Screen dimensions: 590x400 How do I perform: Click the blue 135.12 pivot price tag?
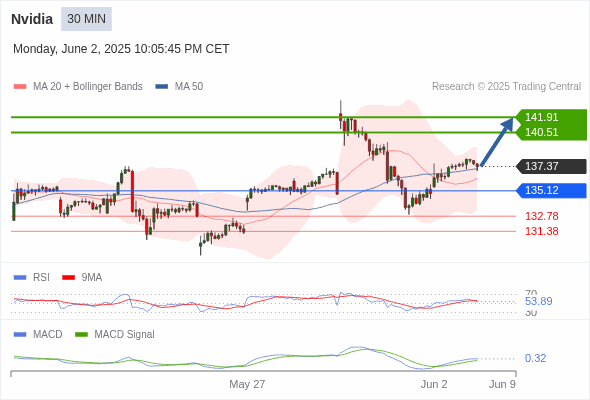pos(551,190)
